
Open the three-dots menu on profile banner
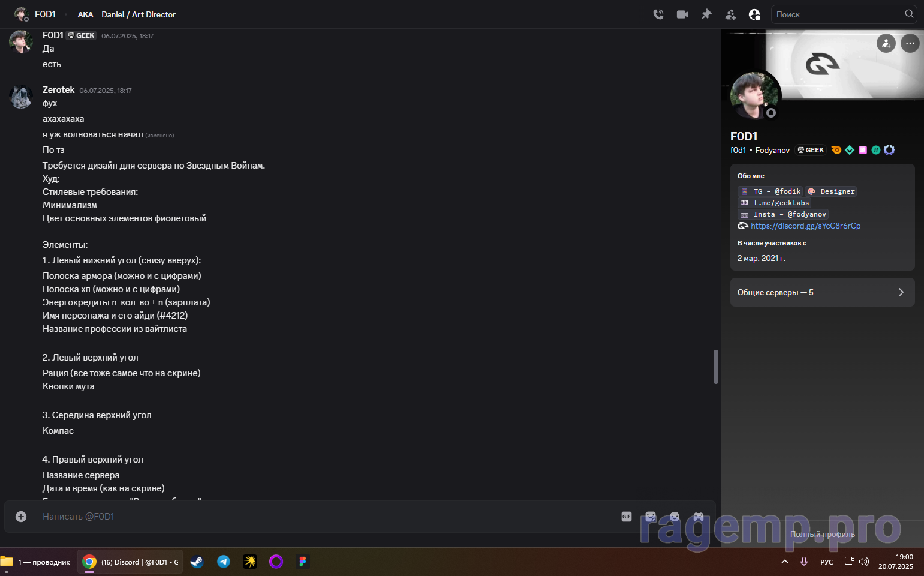pyautogui.click(x=910, y=43)
